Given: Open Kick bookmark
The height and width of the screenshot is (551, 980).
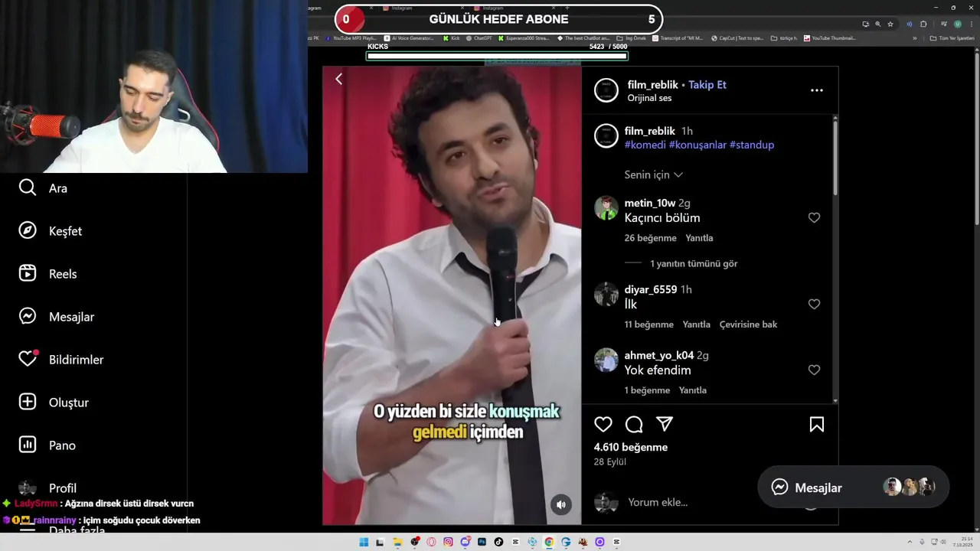Looking at the screenshot, I should pos(452,37).
